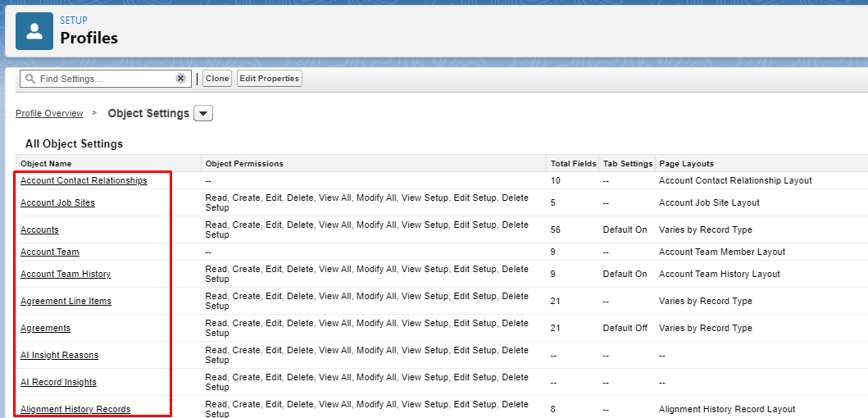Open the Account Team object

(x=50, y=252)
